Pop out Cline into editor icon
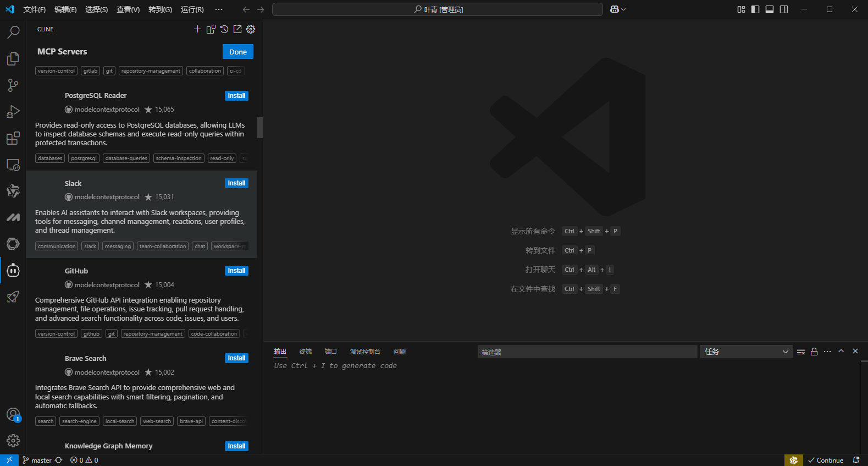 coord(237,29)
